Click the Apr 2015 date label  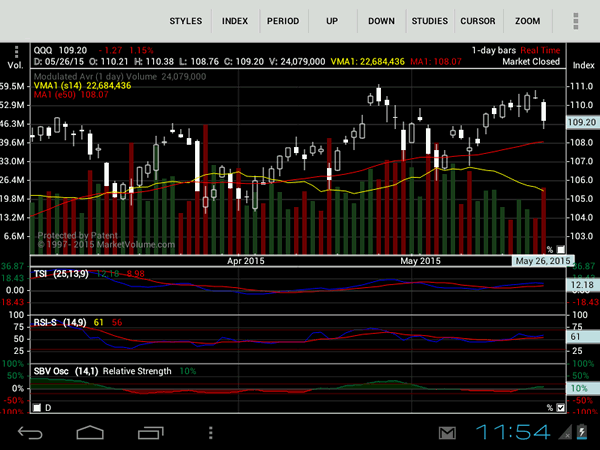click(246, 261)
